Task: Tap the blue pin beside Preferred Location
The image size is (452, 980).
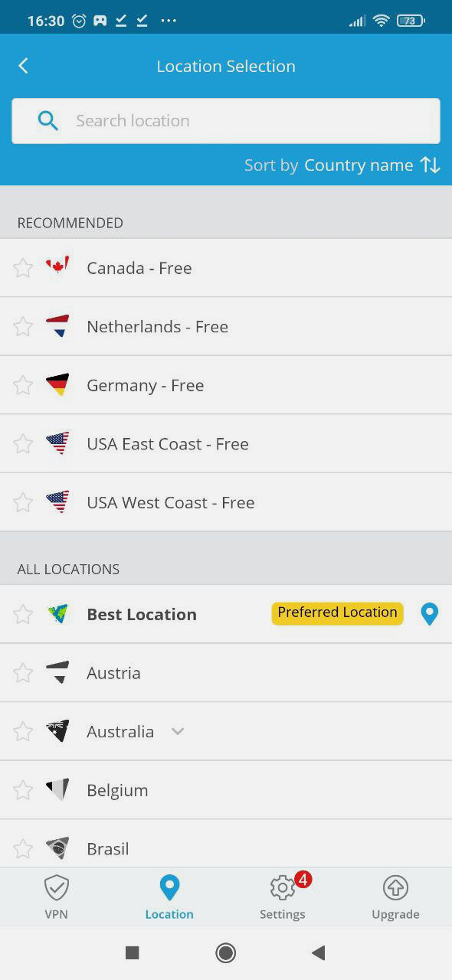Action: click(x=430, y=614)
